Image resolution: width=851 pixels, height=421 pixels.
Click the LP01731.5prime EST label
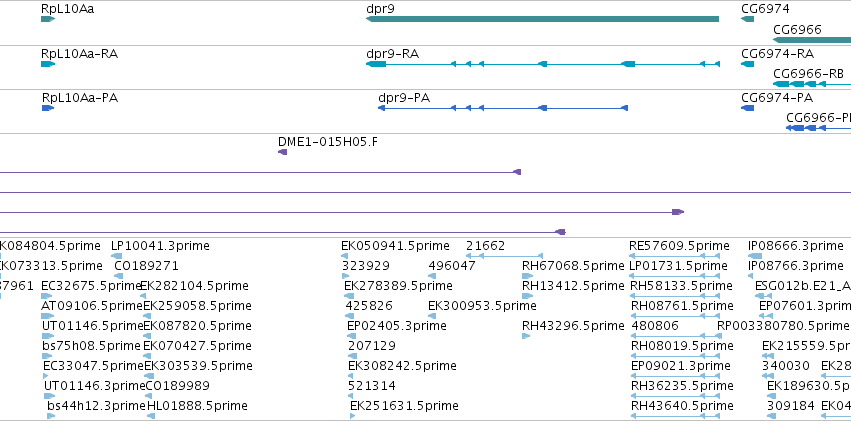coord(678,266)
